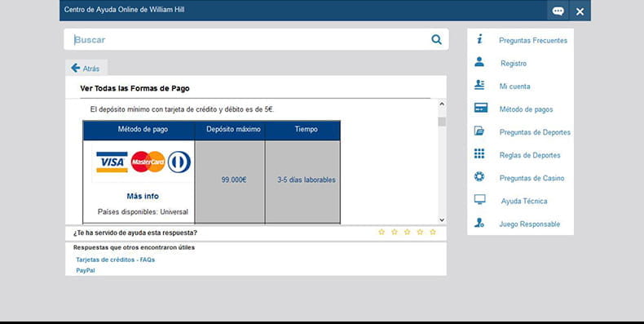644x324 pixels.
Task: Open Preguntas de Casino entry
Action: pyautogui.click(x=532, y=178)
